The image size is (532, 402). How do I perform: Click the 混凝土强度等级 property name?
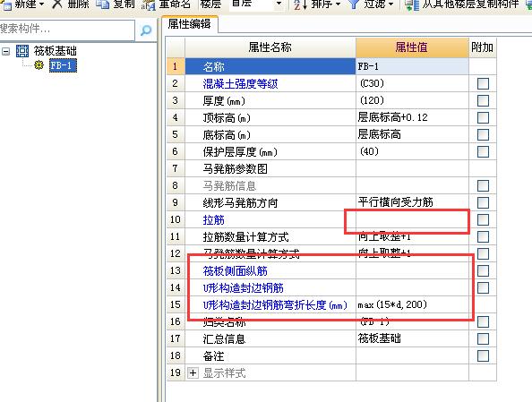click(240, 83)
